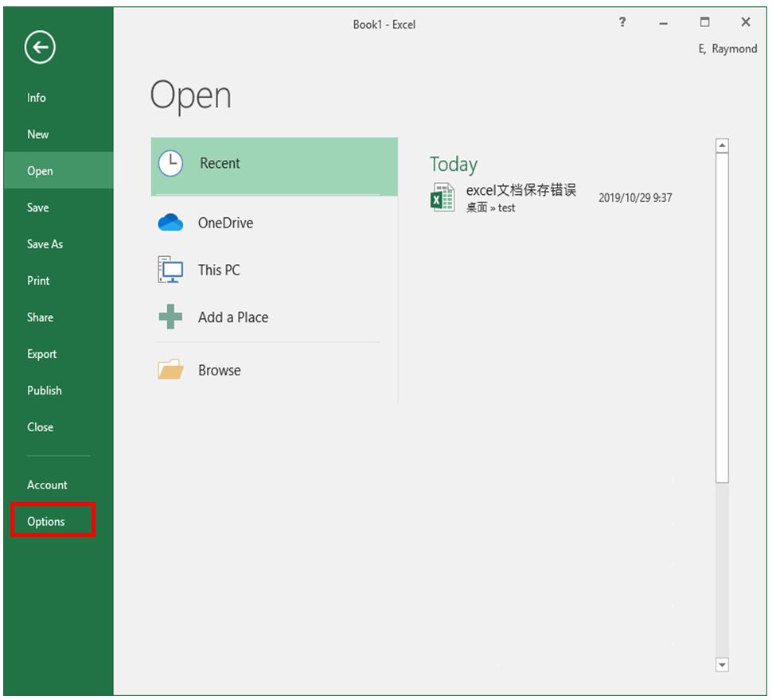Select Export in the left menu
Image resolution: width=772 pixels, height=700 pixels.
pos(42,354)
